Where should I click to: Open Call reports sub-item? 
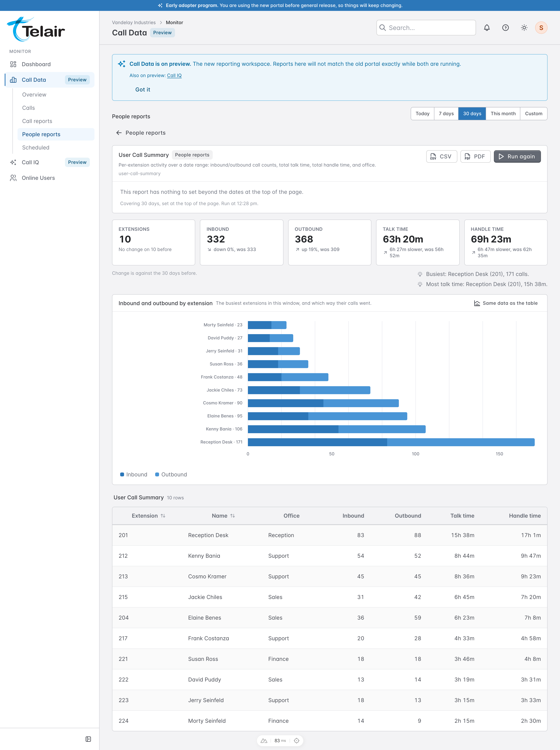(x=56, y=121)
